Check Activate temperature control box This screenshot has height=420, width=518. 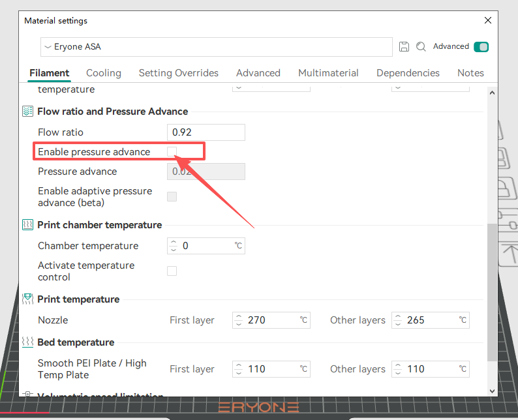[172, 271]
